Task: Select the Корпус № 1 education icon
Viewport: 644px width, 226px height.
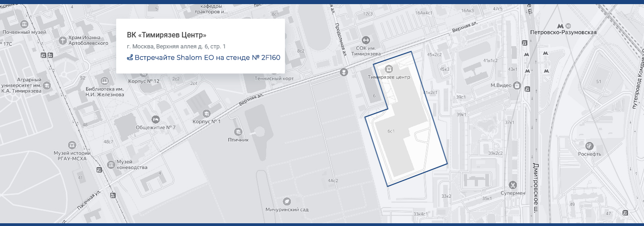Action: 206,114
